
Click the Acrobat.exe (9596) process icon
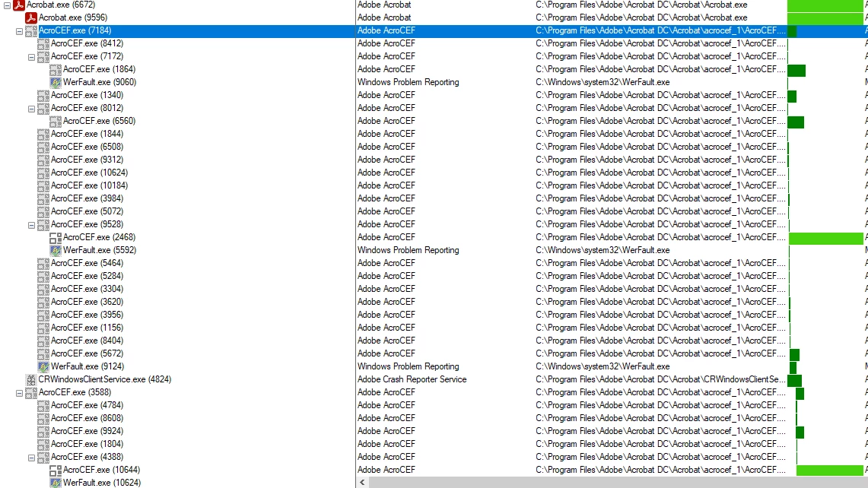pos(31,17)
